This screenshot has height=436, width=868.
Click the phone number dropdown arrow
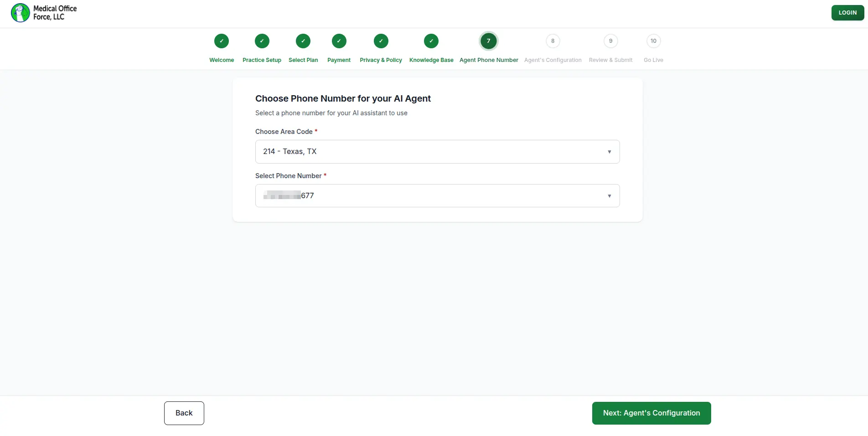610,196
